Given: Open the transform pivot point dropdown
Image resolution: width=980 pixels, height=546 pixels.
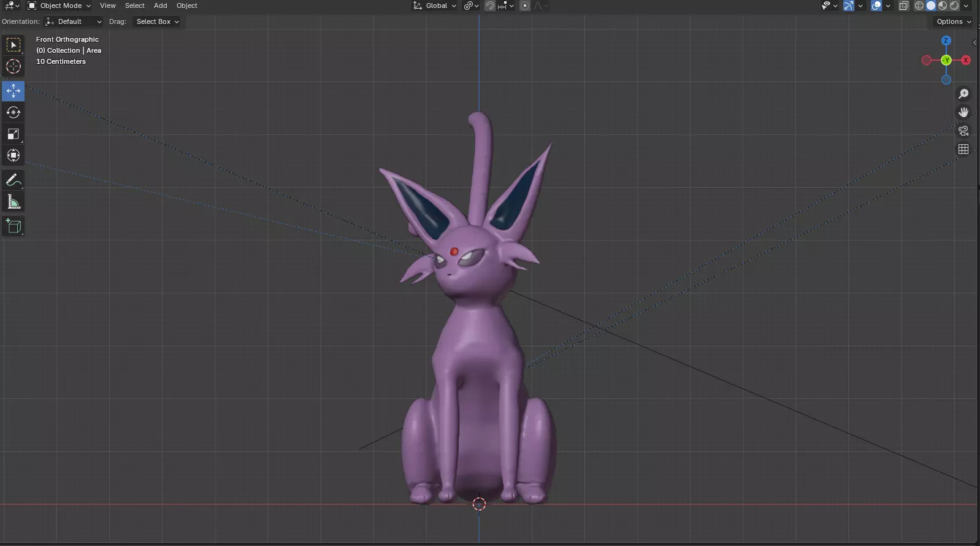Looking at the screenshot, I should tap(471, 6).
